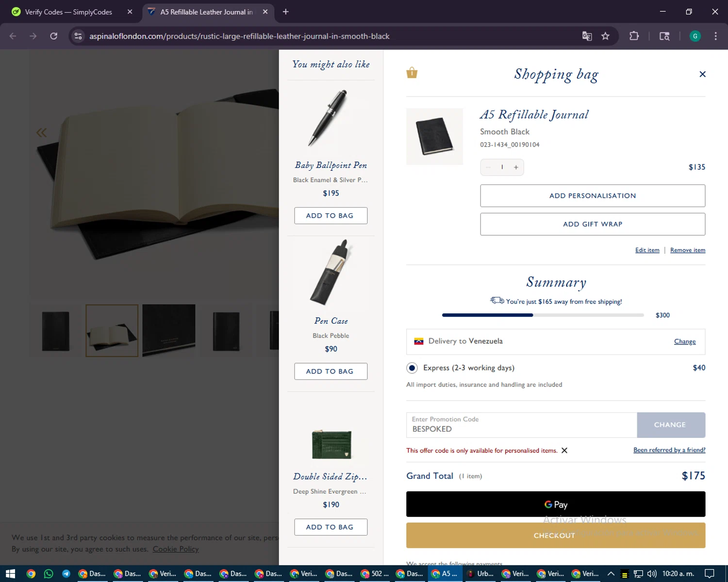Image resolution: width=728 pixels, height=582 pixels.
Task: Click the Remove item link
Action: point(688,250)
